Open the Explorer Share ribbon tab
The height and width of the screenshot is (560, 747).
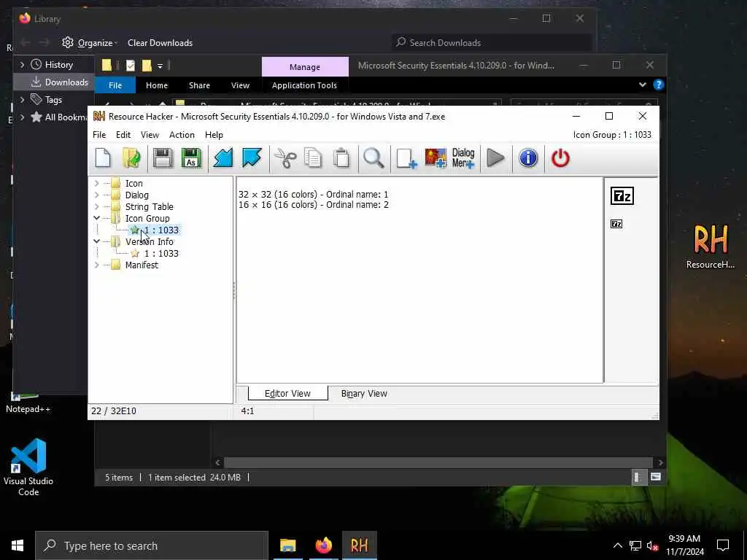[199, 85]
